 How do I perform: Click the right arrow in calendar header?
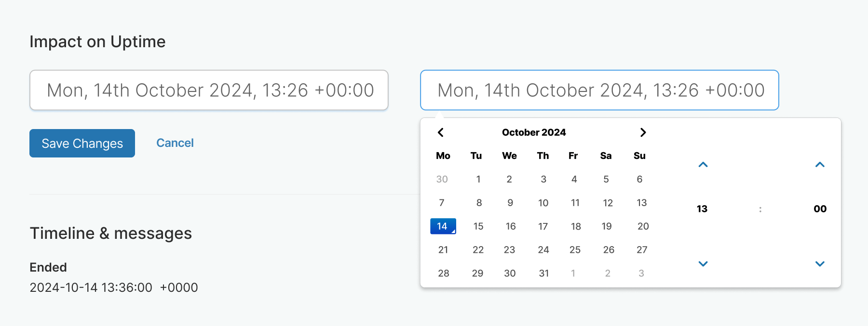point(643,132)
